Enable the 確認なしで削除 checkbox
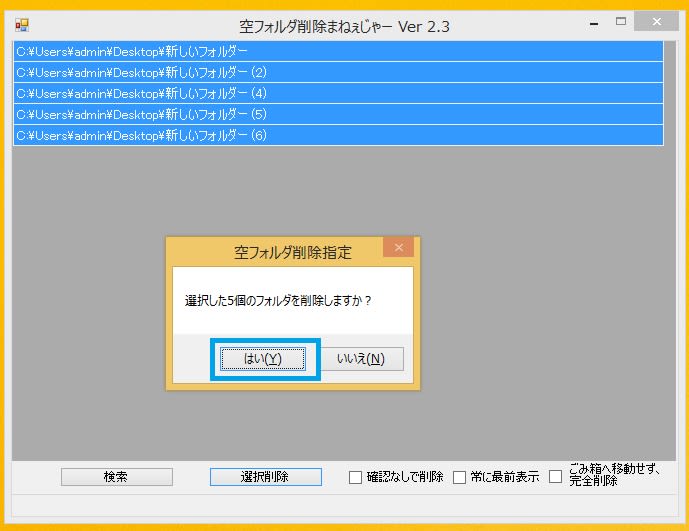The width and height of the screenshot is (689, 531). 355,478
